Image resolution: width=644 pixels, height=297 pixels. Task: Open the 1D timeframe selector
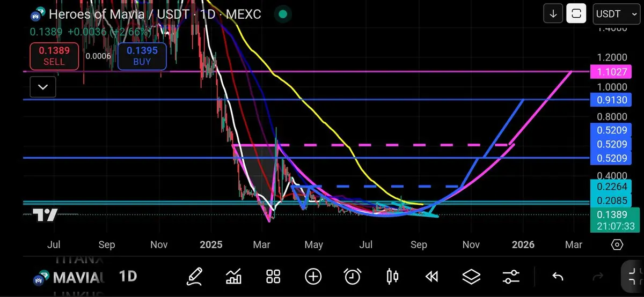pyautogui.click(x=128, y=277)
